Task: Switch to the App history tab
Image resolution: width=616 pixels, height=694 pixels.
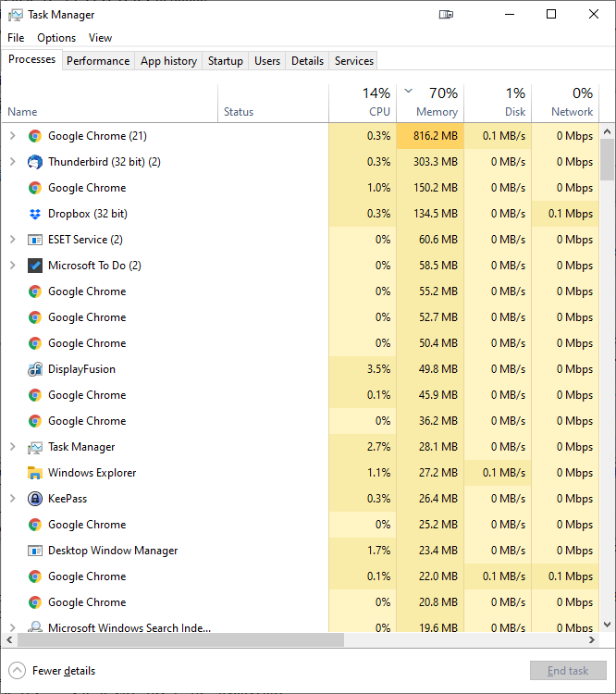Action: 168,61
